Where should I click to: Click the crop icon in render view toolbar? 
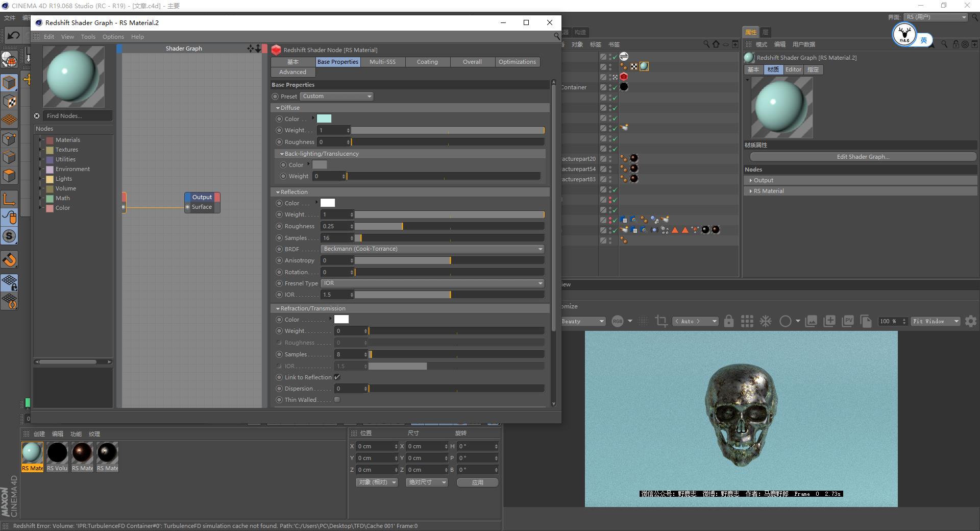[x=661, y=322]
